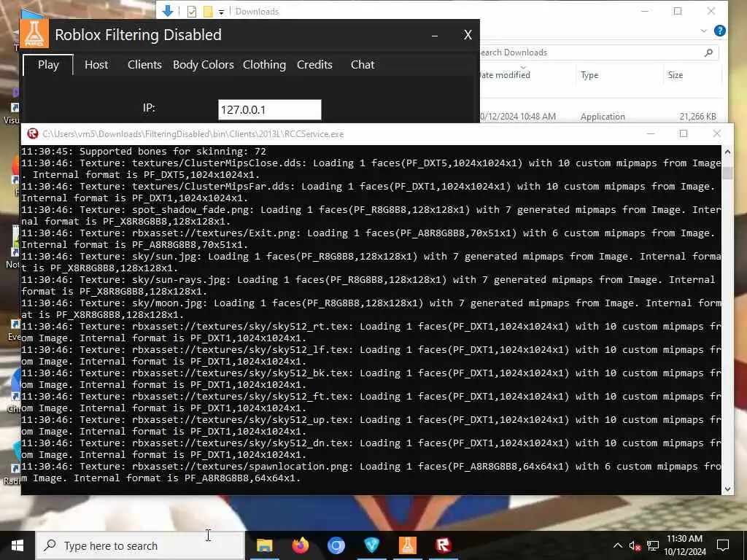Switch to the orange flask launcher taskbar icon

coord(407,545)
